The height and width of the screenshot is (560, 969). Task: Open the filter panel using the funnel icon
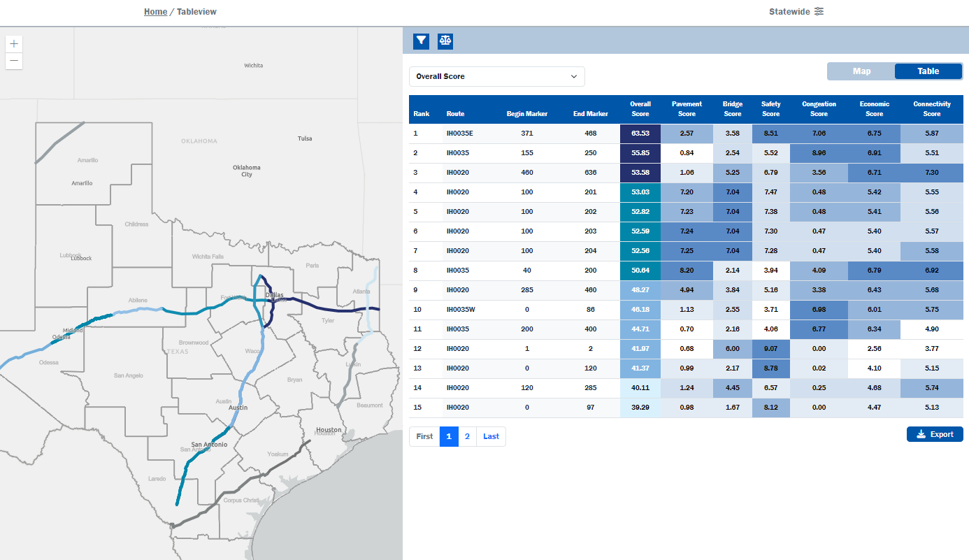(x=421, y=41)
